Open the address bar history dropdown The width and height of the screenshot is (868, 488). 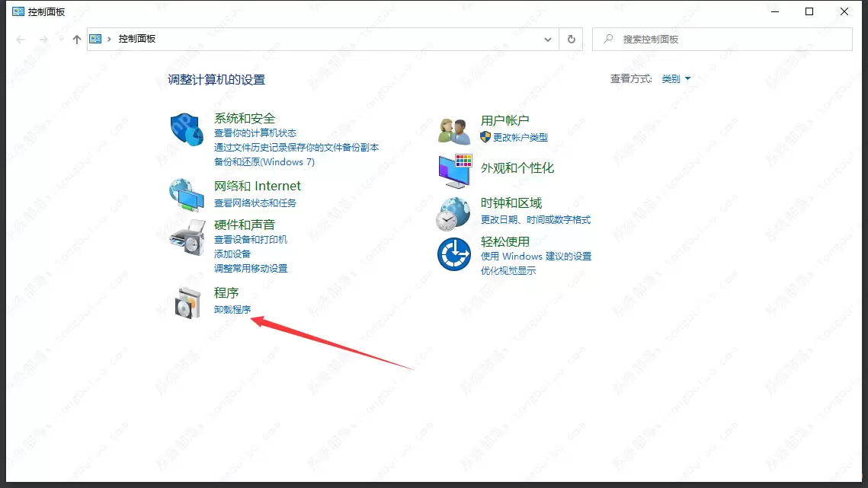pos(548,39)
